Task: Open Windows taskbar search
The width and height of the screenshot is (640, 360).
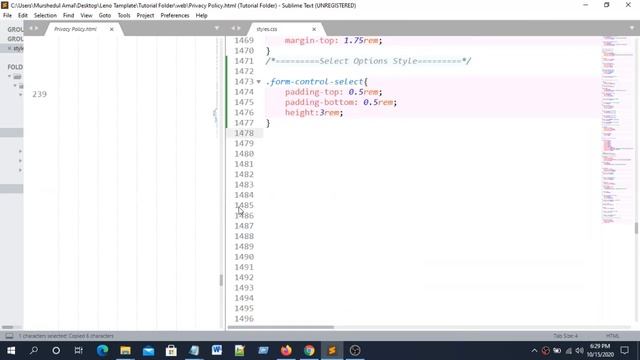Action: pyautogui.click(x=34, y=351)
